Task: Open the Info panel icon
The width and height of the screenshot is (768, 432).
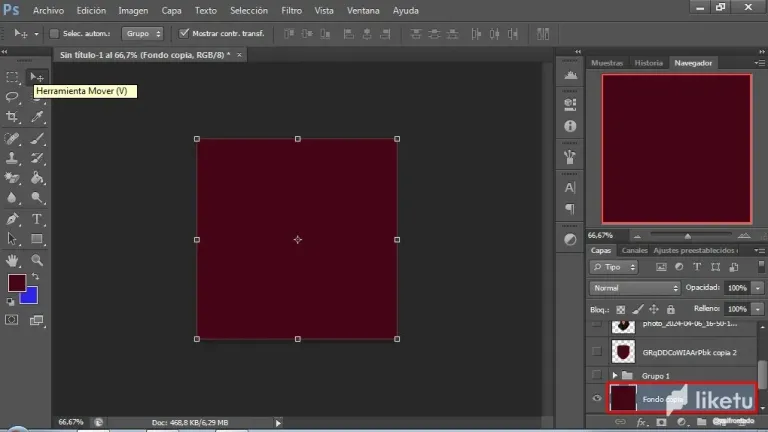Action: (x=570, y=126)
